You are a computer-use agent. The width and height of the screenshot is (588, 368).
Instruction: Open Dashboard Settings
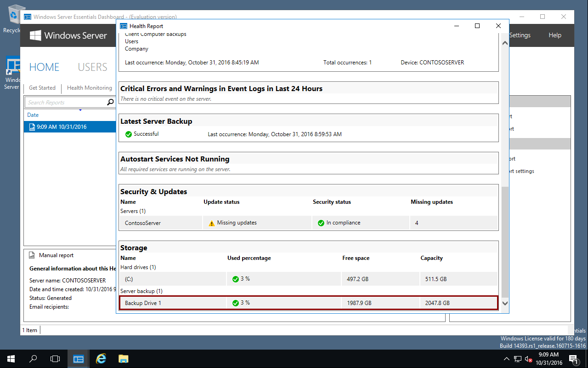tap(520, 35)
